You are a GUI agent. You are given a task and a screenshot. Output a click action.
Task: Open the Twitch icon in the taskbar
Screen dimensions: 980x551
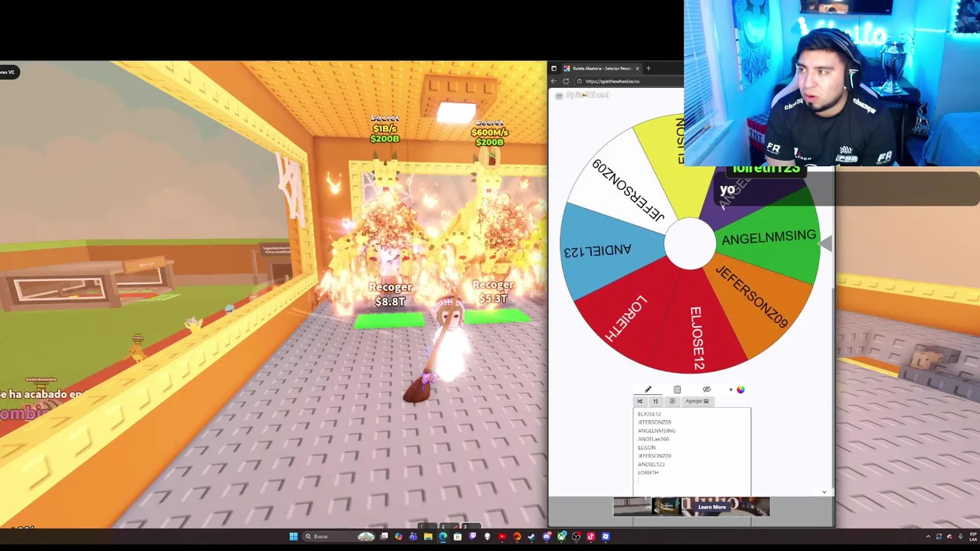(472, 536)
